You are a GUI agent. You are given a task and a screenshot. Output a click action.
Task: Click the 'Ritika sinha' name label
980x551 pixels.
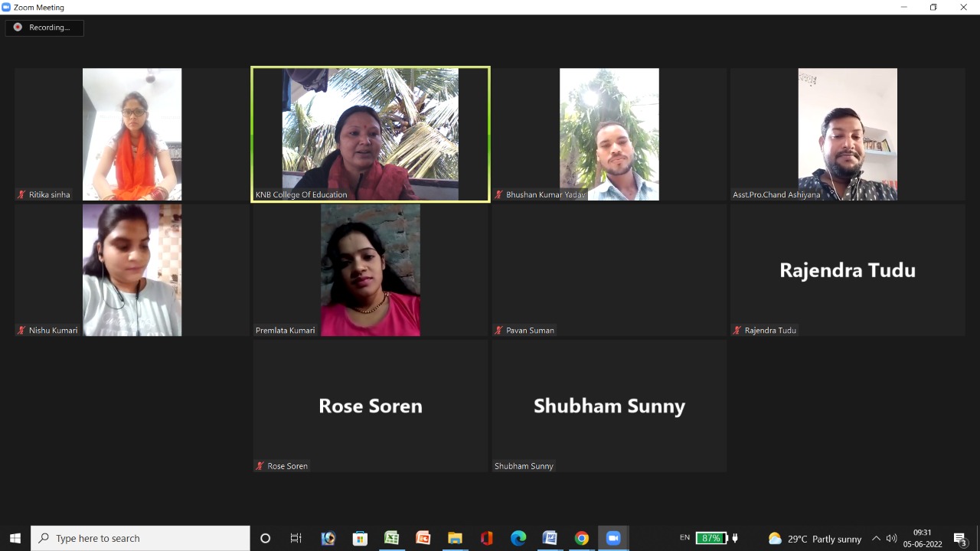point(49,194)
